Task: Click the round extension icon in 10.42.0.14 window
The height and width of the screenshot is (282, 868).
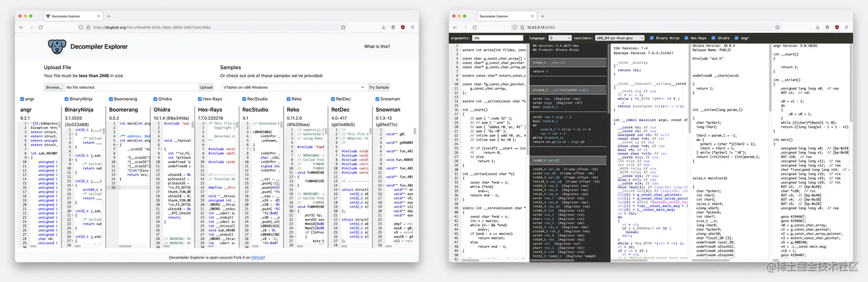Action: point(827,27)
